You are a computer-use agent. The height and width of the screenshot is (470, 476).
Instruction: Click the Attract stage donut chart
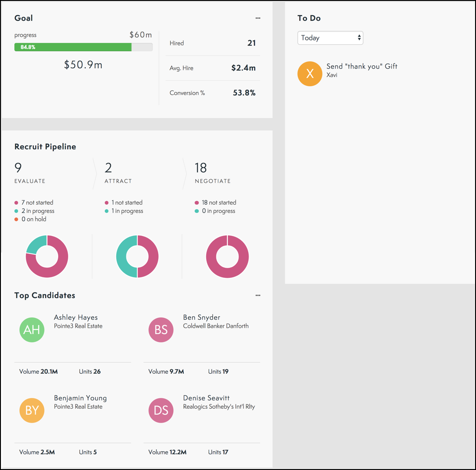click(137, 256)
